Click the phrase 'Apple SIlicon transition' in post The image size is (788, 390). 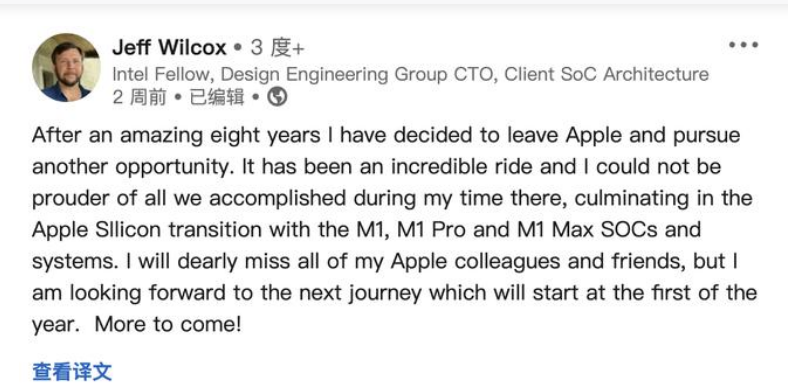147,230
